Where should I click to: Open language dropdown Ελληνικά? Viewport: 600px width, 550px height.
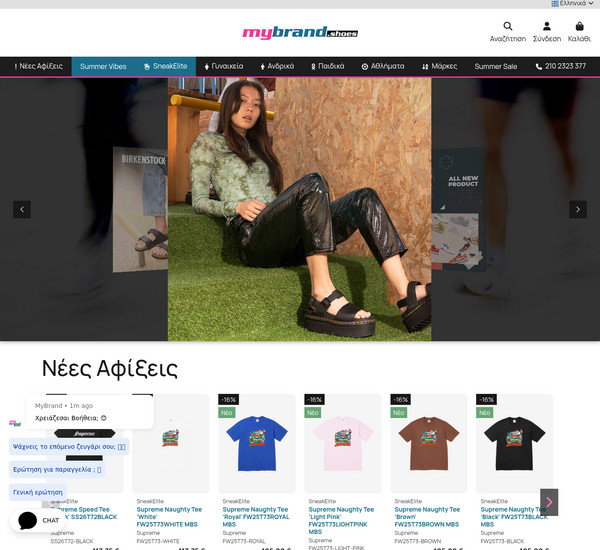coord(572,3)
